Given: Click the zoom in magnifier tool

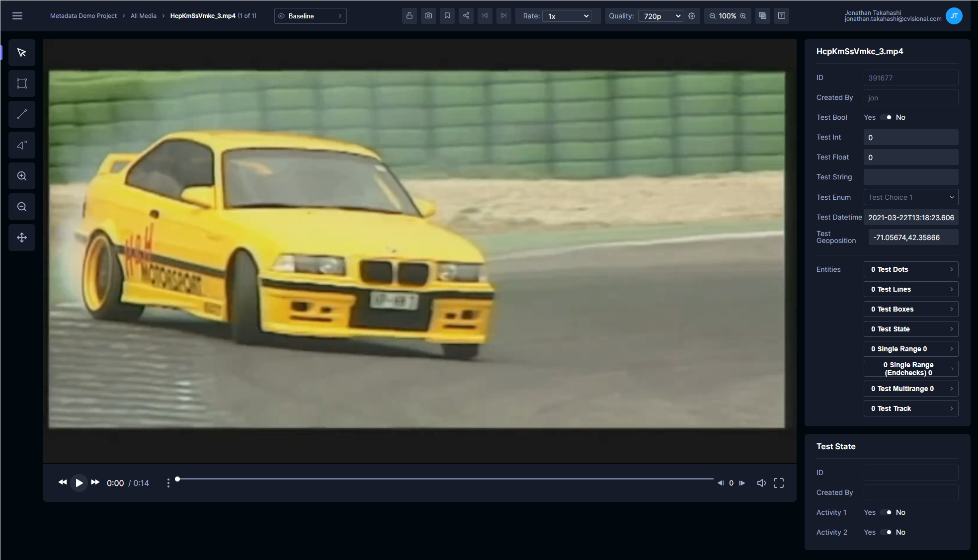Looking at the screenshot, I should coord(22,176).
